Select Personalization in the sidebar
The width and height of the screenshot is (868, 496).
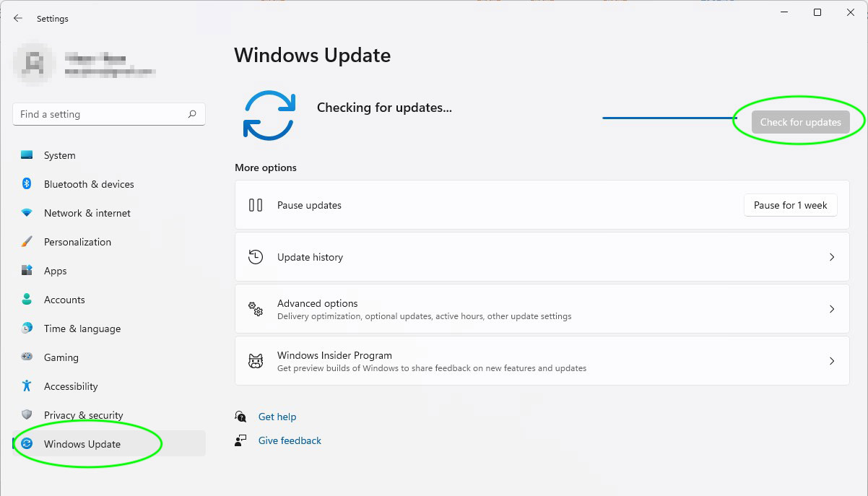pyautogui.click(x=109, y=242)
